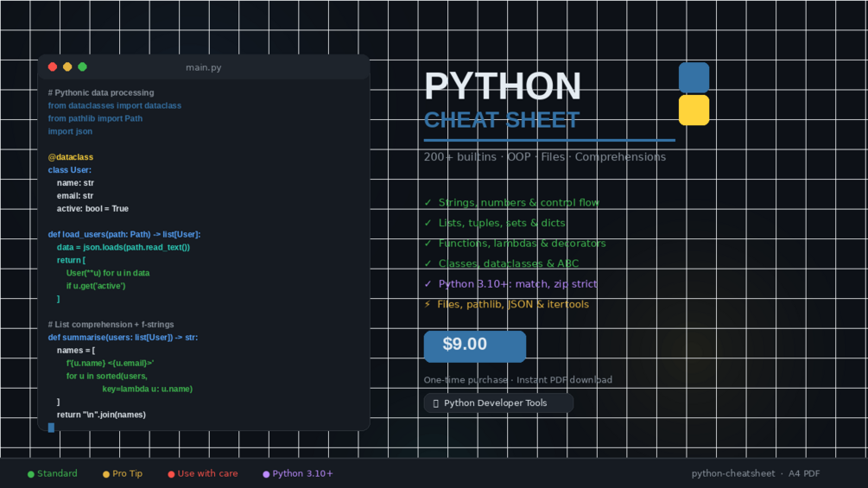
Task: Click the 'import json' line
Action: [x=70, y=131]
